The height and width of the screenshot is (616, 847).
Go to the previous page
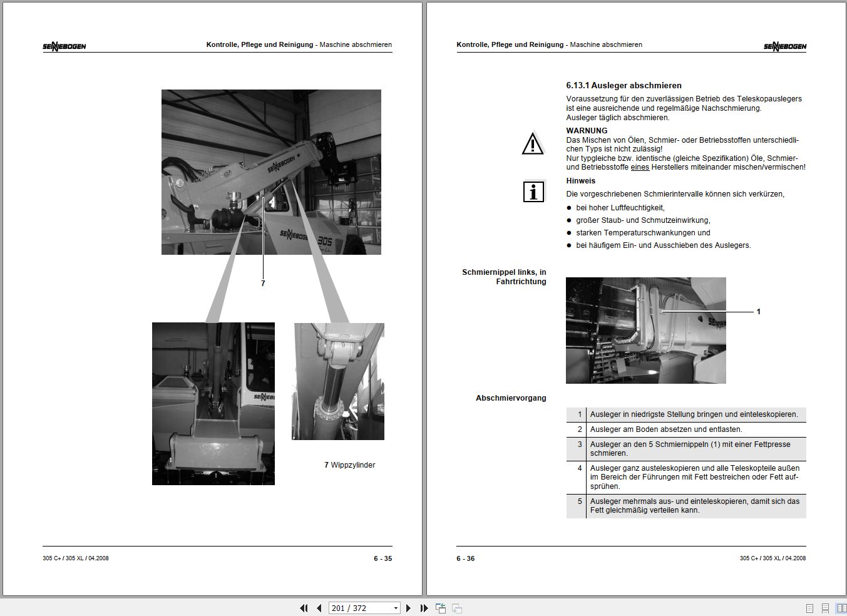tap(319, 608)
